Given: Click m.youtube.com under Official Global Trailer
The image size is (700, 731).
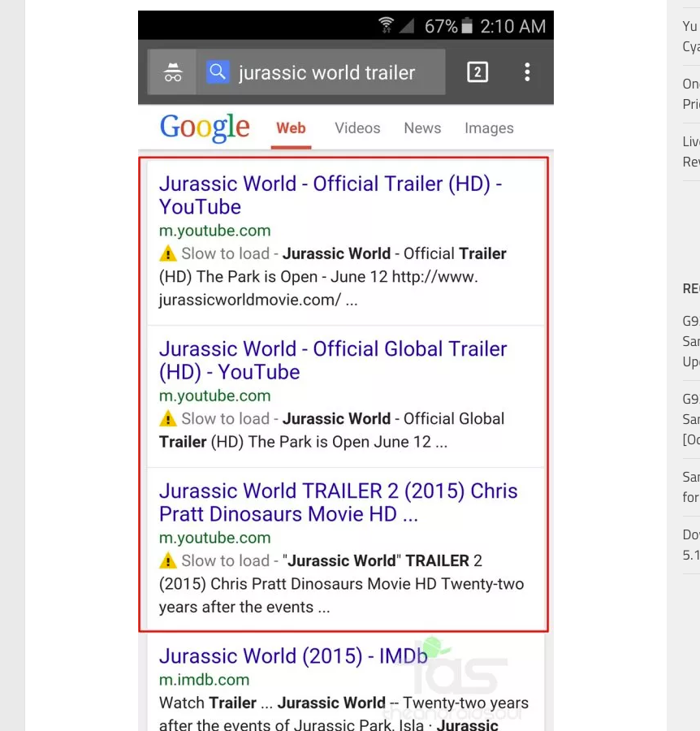Looking at the screenshot, I should click(x=215, y=396).
